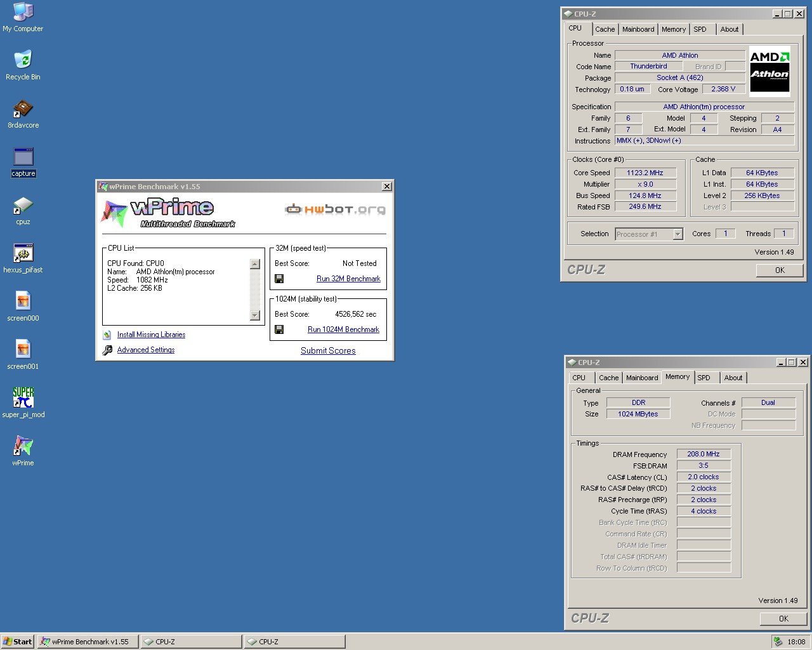The width and height of the screenshot is (812, 650).
Task: Launch 8rdavcore desktop shortcut
Action: [x=23, y=114]
